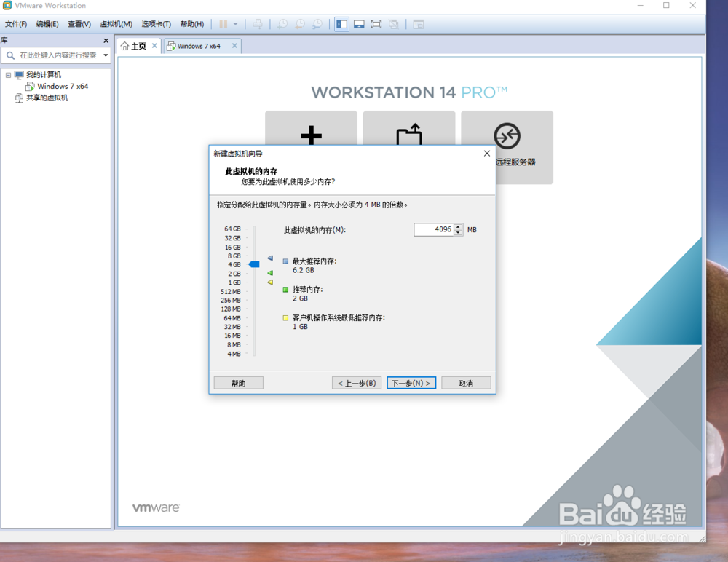728x562 pixels.
Task: Increase memory with the spinner up arrow
Action: (x=458, y=226)
